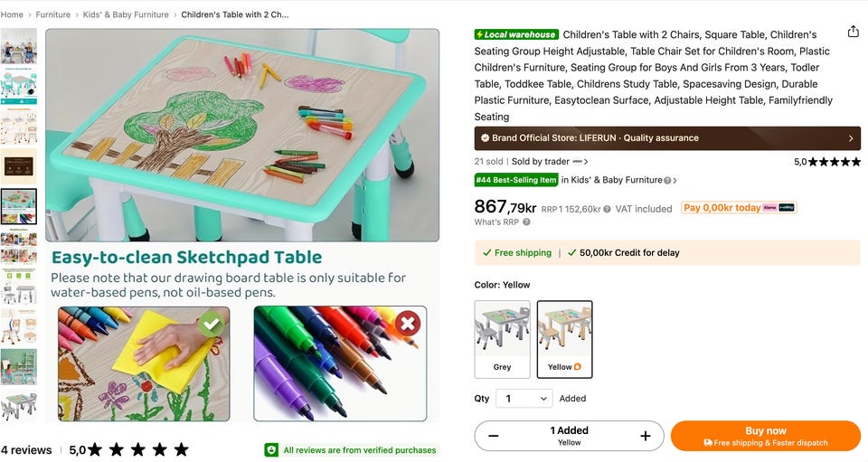
Task: Click the green verified purchases shield icon
Action: 271,450
